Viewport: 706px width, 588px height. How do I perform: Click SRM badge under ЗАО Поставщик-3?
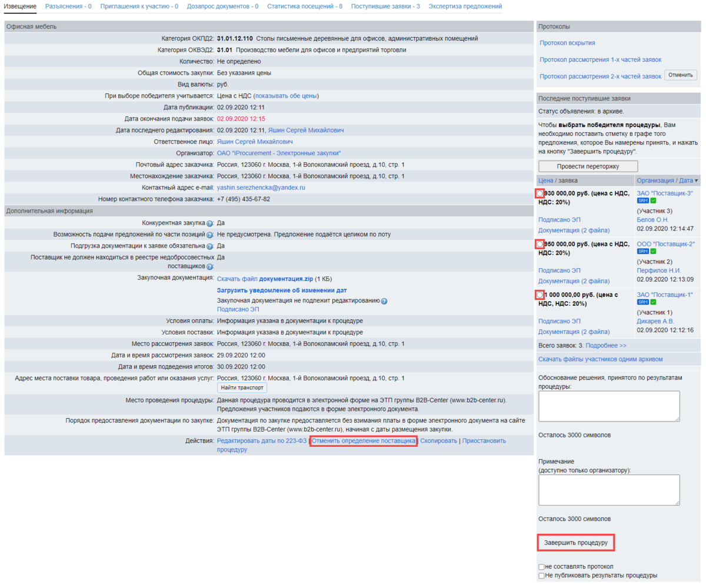point(642,201)
